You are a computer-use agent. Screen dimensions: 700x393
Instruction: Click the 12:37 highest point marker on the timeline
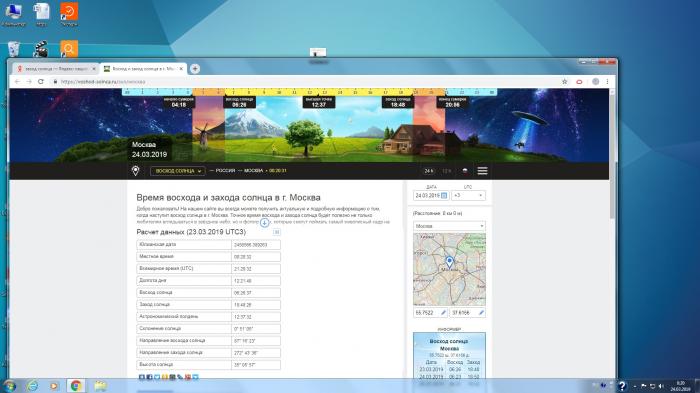point(318,102)
